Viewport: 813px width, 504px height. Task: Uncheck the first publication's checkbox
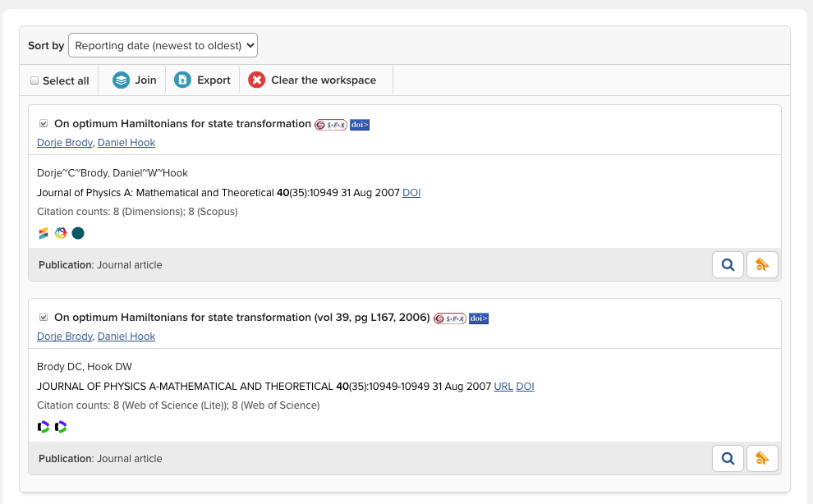pyautogui.click(x=44, y=124)
